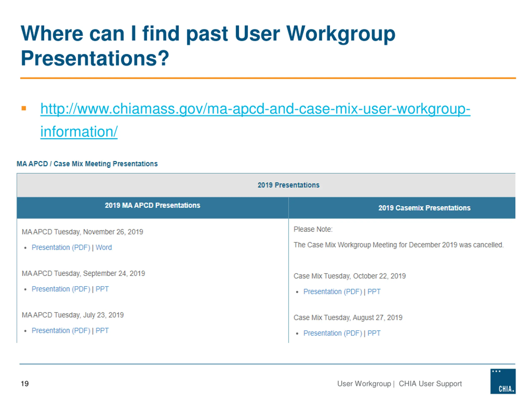532x399 pixels.
Task: Open September 24 MA APCD Presentation PDF
Action: tap(61, 289)
